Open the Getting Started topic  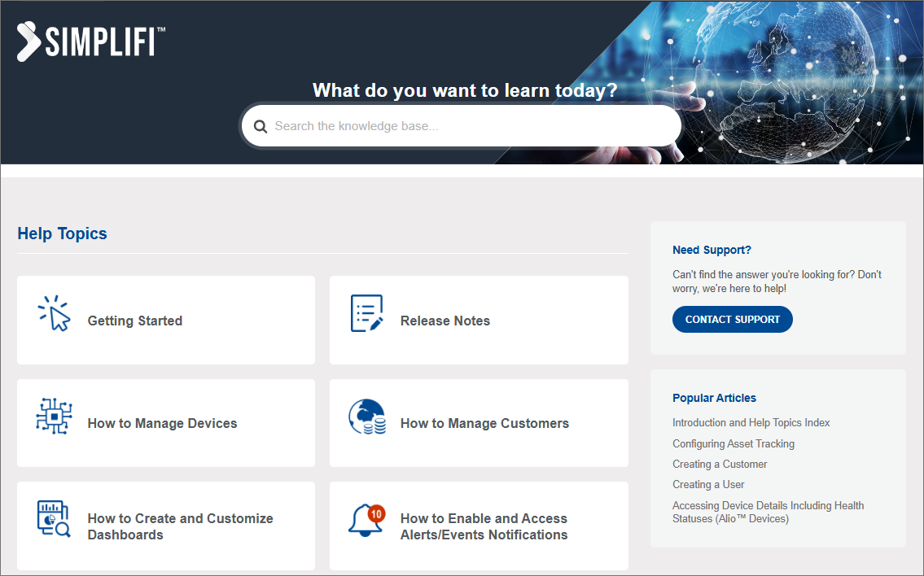click(166, 320)
